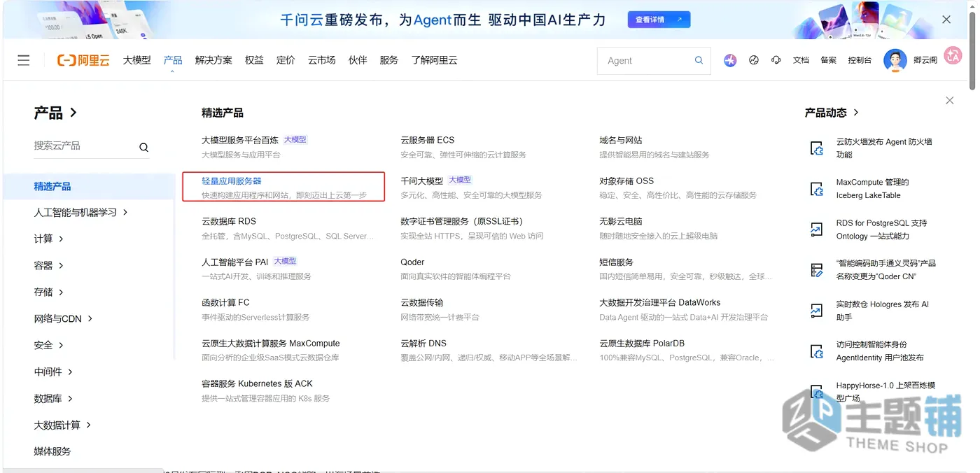Open 云解析 DNS product
The width and height of the screenshot is (980, 473).
tap(423, 343)
